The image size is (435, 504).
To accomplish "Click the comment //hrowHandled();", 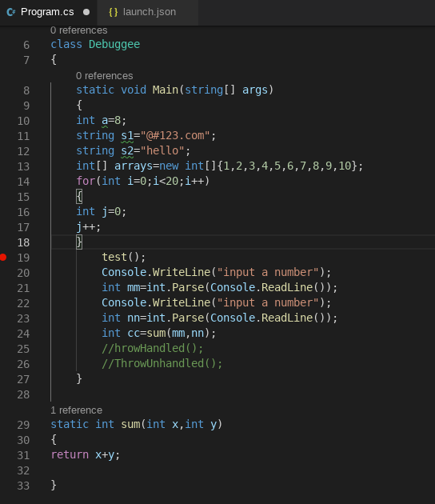I will (x=153, y=348).
